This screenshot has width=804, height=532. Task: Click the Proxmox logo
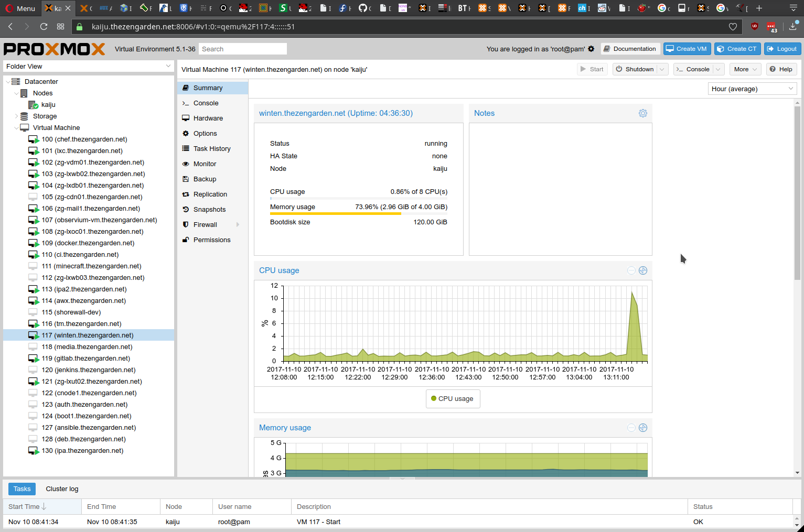[x=55, y=49]
